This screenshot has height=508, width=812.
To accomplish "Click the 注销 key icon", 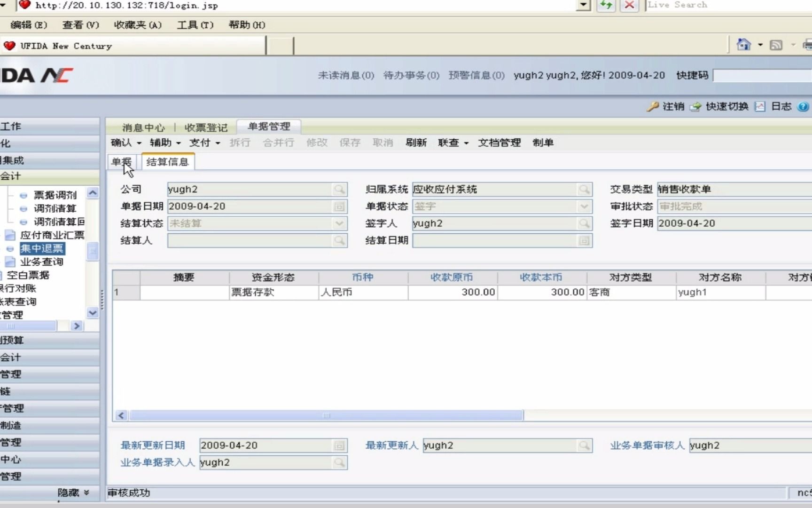I will coord(653,107).
